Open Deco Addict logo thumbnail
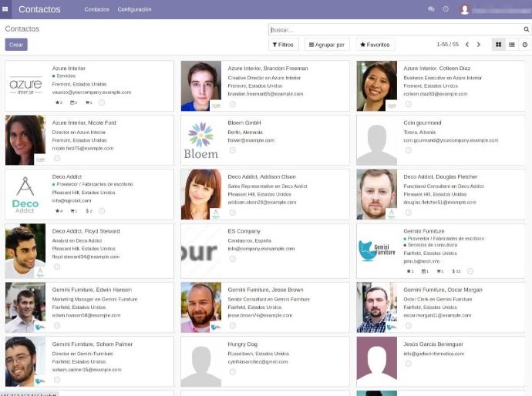Screen dimensions: 532x396 click(25, 194)
